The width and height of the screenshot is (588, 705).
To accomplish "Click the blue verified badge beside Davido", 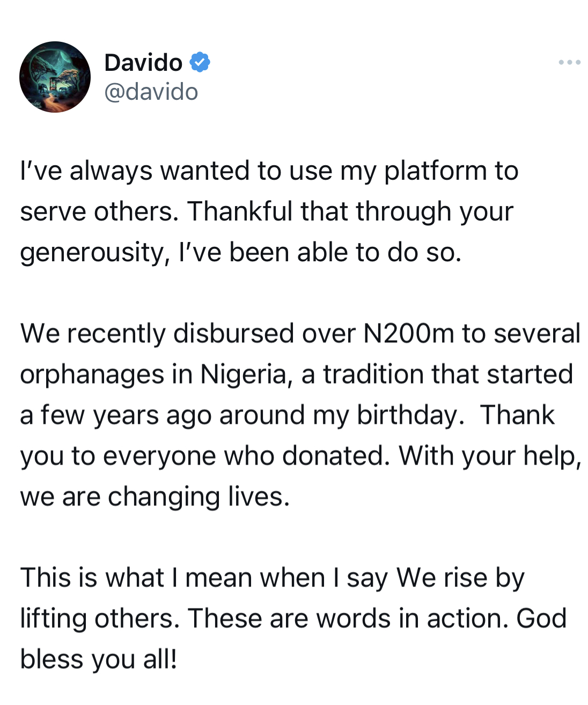I will point(200,63).
